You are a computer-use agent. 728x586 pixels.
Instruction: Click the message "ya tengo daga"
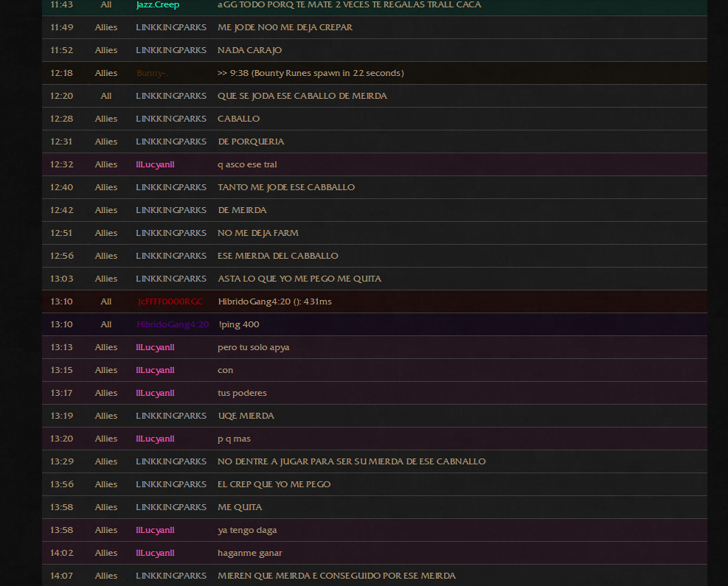coord(247,530)
